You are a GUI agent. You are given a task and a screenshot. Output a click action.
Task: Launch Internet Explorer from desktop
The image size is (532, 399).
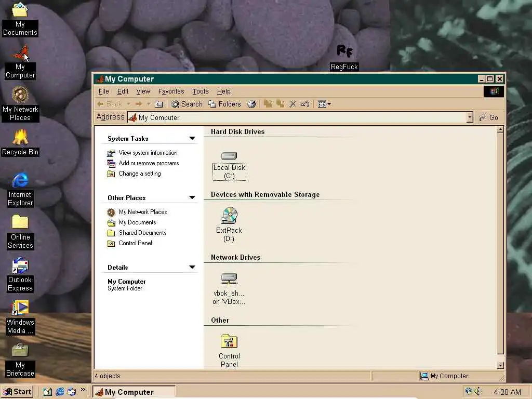[x=20, y=189]
